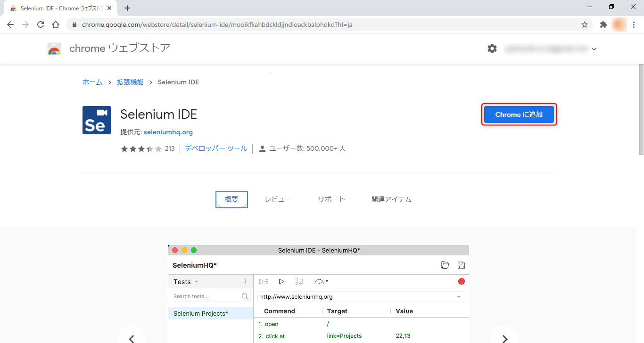Click the ホーム breadcrumb link
This screenshot has width=644, height=343.
pyautogui.click(x=92, y=82)
